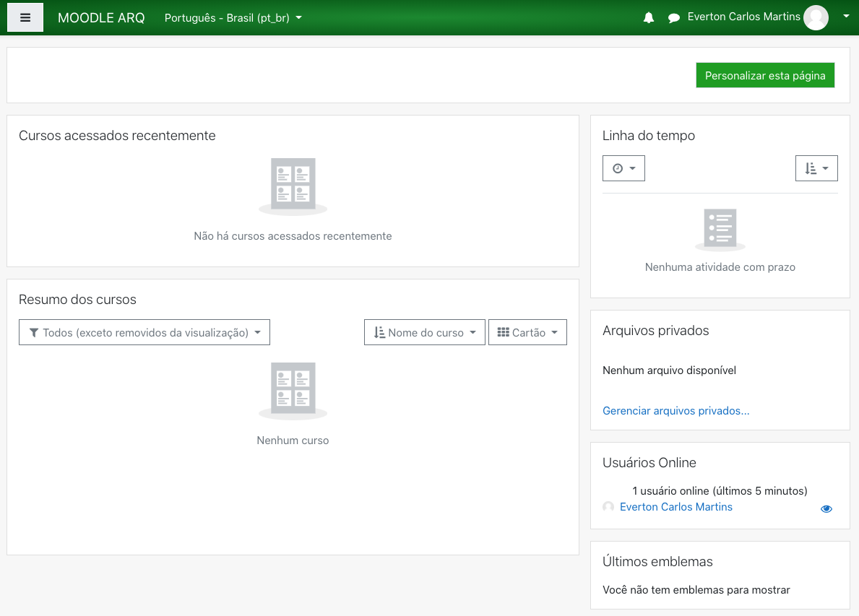Open Everton Carlos Martins online user link
The image size is (859, 616).
(x=676, y=507)
